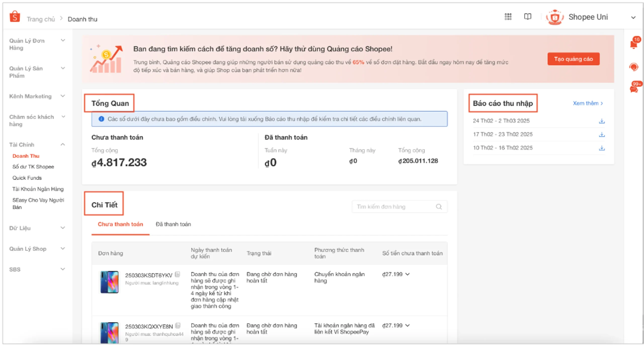Open SEasy Cho Vay Người Bán

point(38,204)
